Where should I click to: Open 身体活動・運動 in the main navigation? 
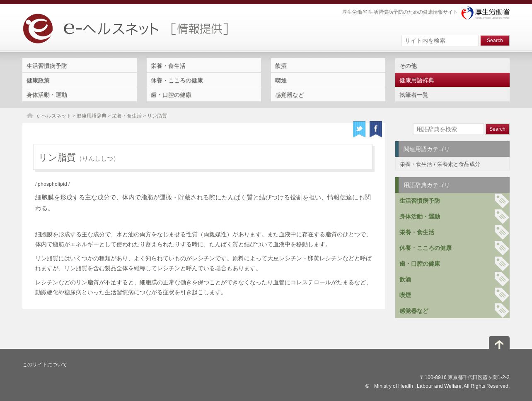pos(80,95)
